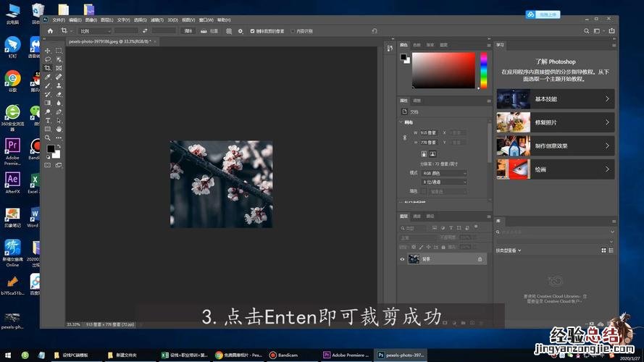Select the Lasso tool

coord(48,59)
